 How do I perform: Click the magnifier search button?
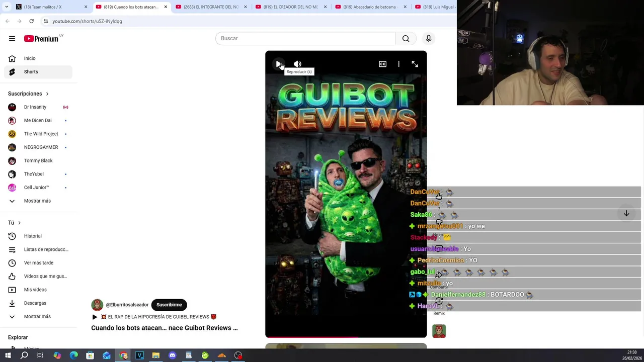[406, 39]
